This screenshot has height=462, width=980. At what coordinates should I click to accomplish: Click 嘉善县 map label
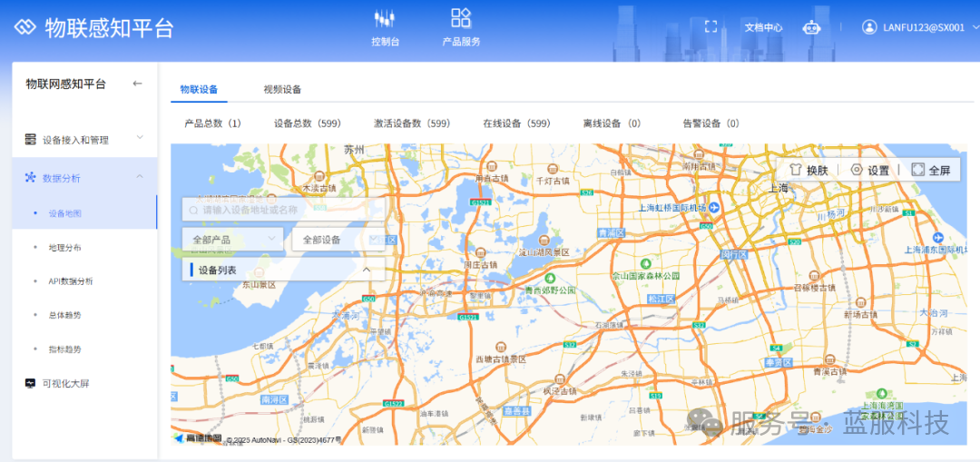[517, 411]
